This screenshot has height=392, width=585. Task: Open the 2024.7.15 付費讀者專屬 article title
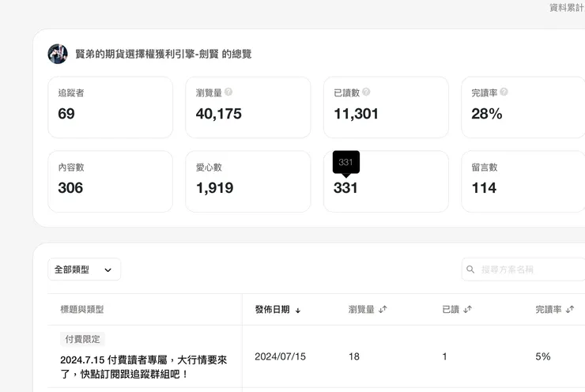tap(144, 367)
